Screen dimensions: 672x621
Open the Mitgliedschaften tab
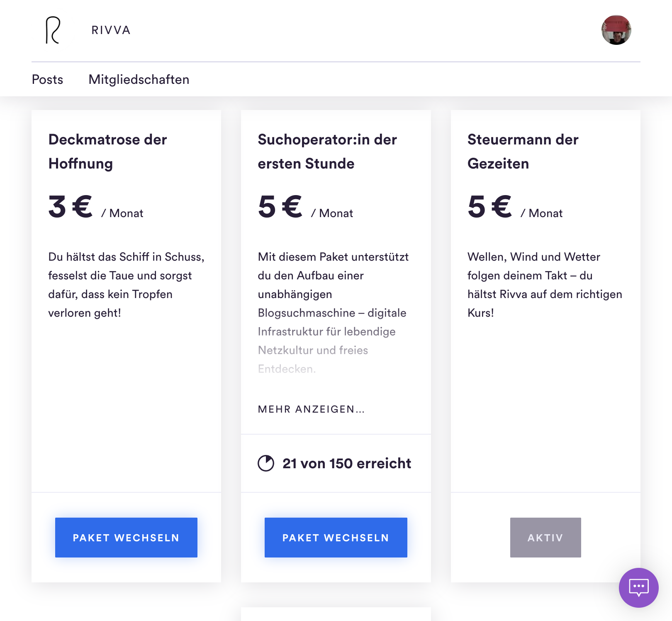tap(139, 79)
